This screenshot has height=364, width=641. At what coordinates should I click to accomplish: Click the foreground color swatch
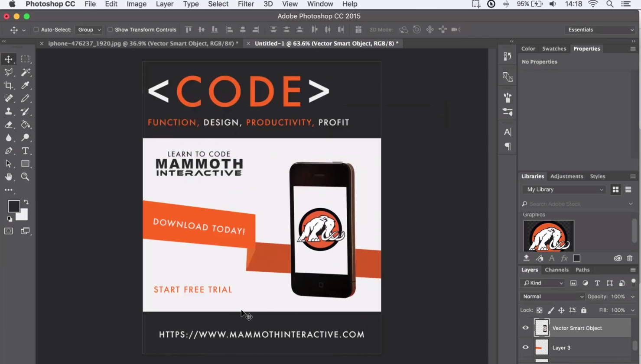tap(13, 206)
